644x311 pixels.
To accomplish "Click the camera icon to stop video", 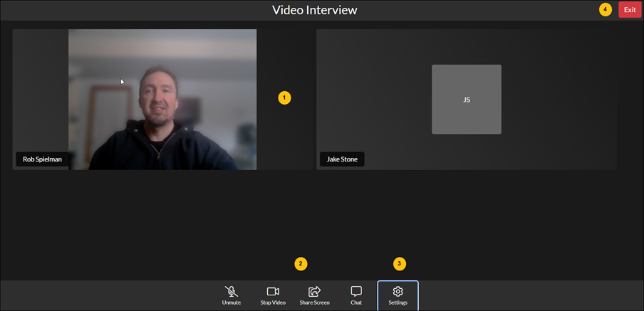I will 273,291.
